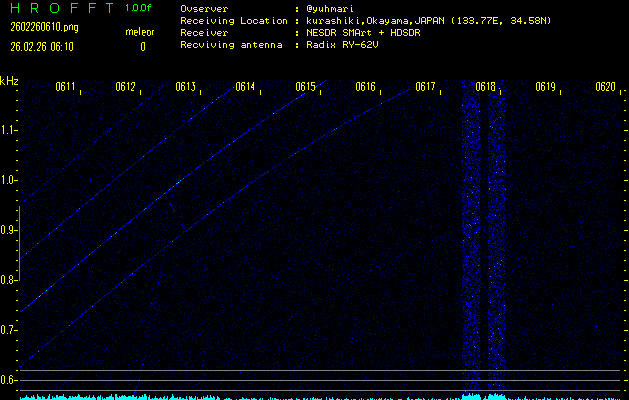The image size is (629, 400).
Task: Click the kHz axis unit label
Action: click(x=9, y=80)
